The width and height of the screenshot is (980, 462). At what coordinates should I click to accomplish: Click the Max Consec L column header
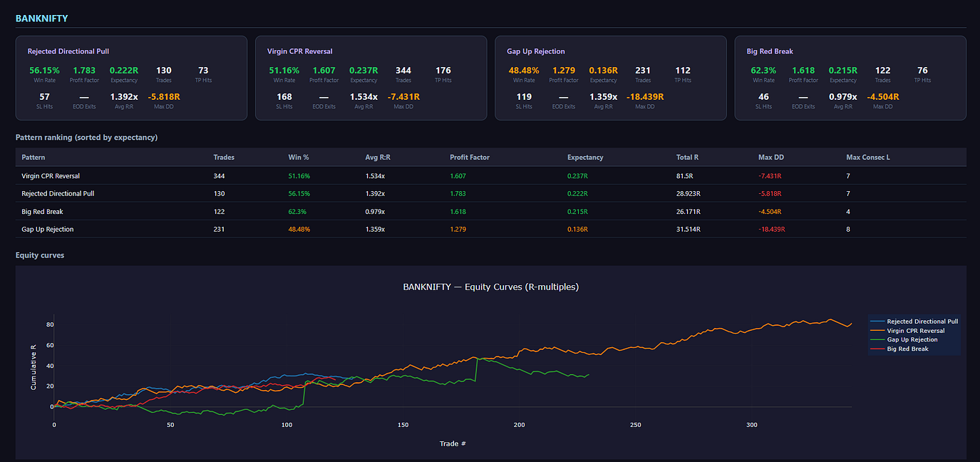(867, 157)
